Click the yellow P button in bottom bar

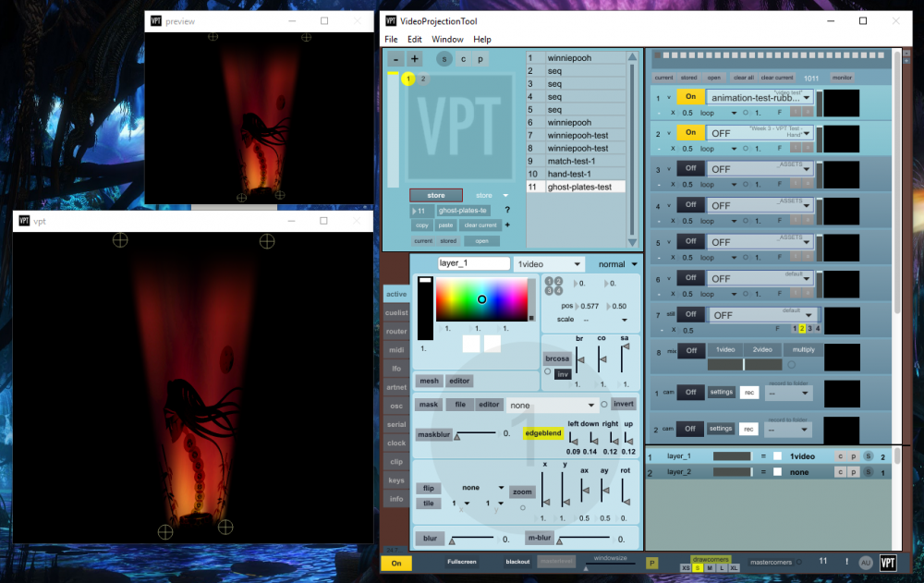[x=651, y=562]
